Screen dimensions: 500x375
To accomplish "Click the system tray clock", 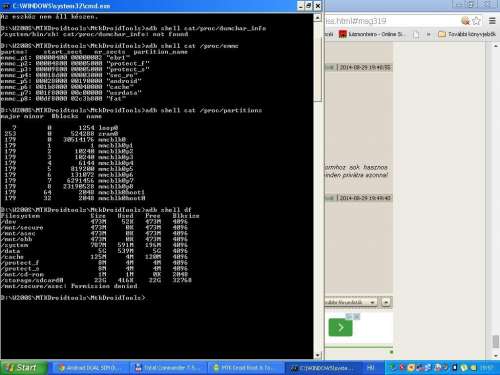I will [x=487, y=368].
